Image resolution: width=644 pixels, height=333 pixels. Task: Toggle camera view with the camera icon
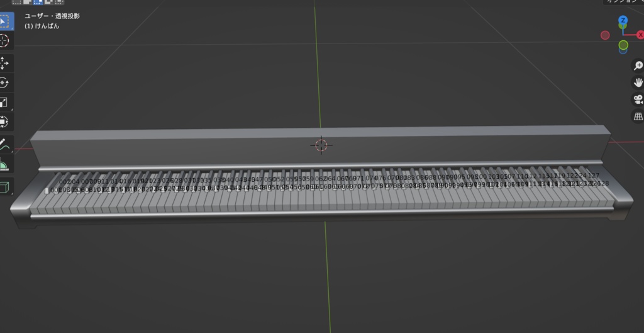click(x=638, y=99)
